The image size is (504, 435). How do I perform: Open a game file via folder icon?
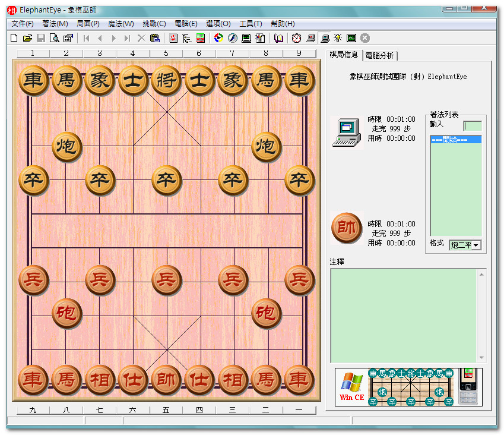pos(27,38)
